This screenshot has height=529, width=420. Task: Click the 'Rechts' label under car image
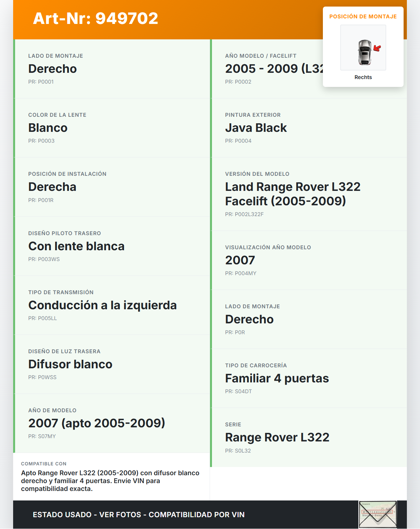point(363,77)
